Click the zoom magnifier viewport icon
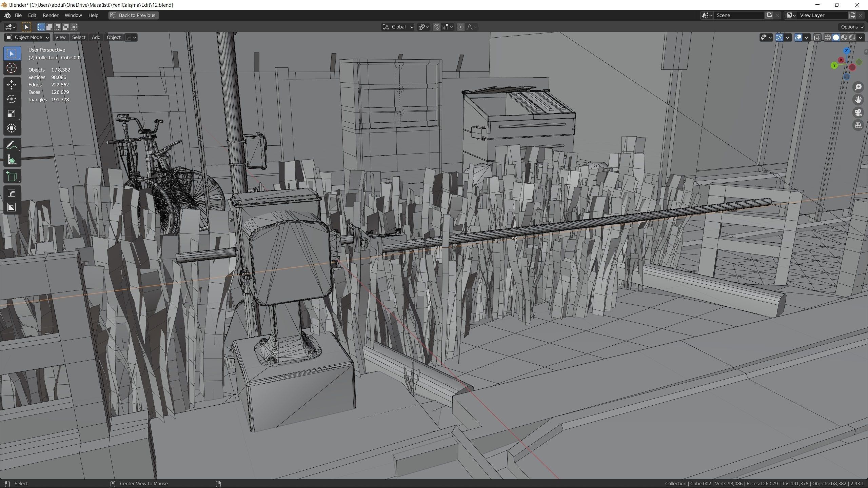The image size is (868, 488). point(858,87)
